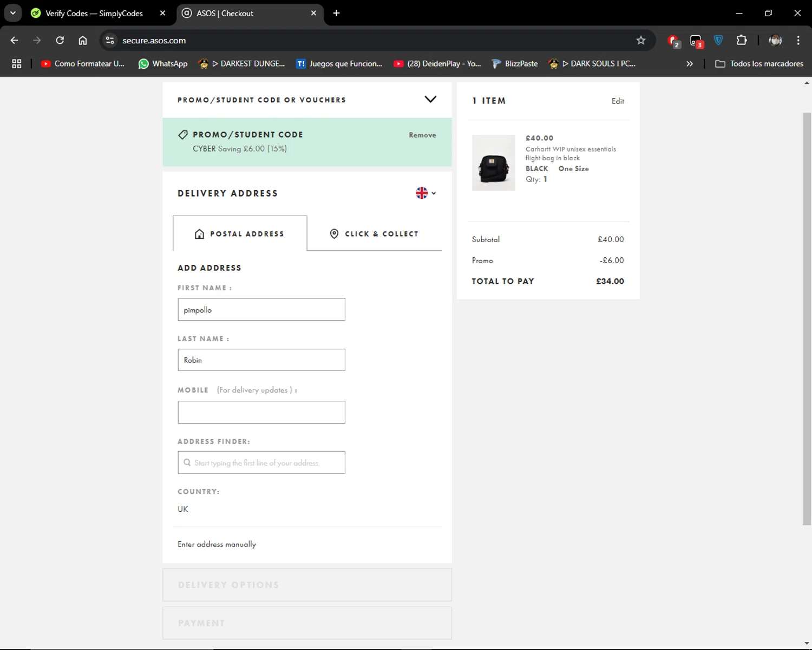Open a new browser tab
This screenshot has height=650, width=812.
[336, 13]
